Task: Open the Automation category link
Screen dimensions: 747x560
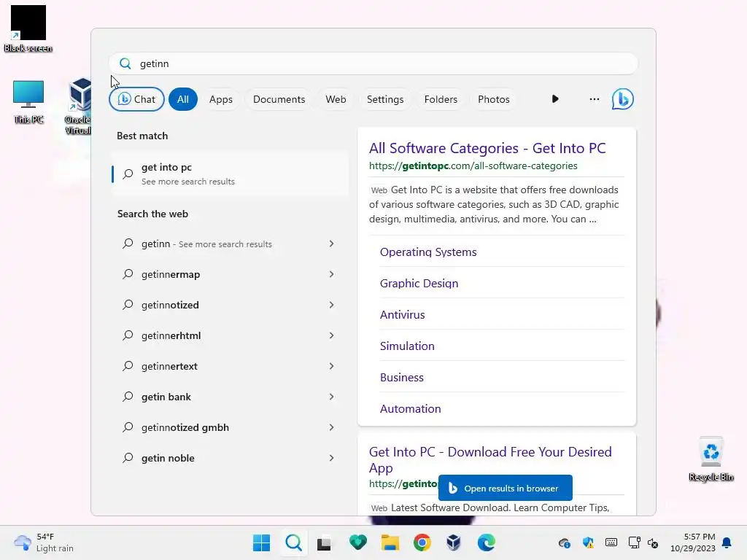Action: click(x=411, y=409)
